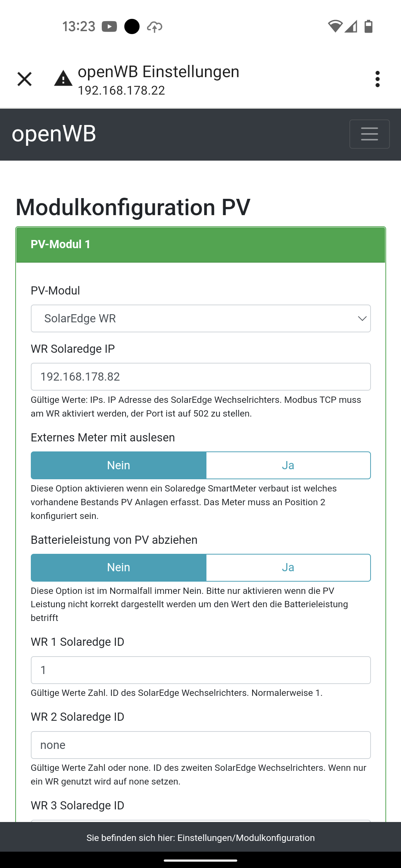Open the openWB hamburger navigation menu

[369, 134]
